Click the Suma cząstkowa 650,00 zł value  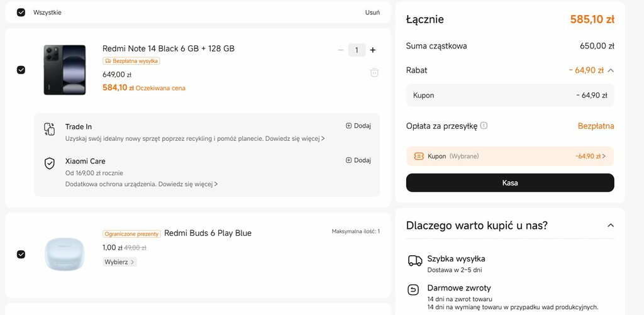(597, 46)
